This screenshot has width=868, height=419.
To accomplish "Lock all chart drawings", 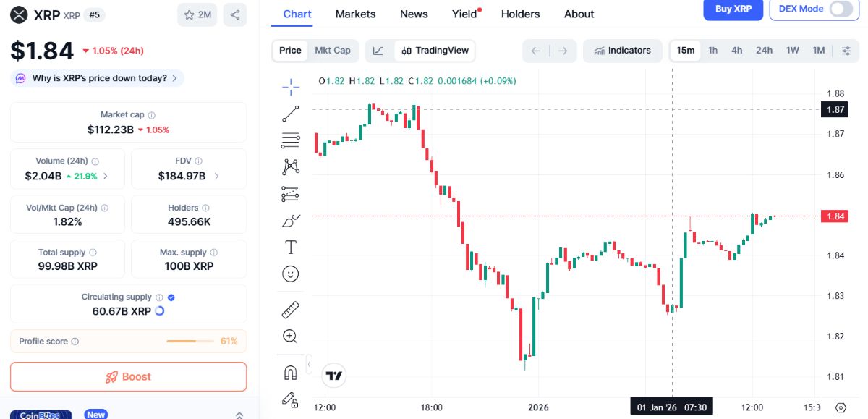I will (x=290, y=402).
